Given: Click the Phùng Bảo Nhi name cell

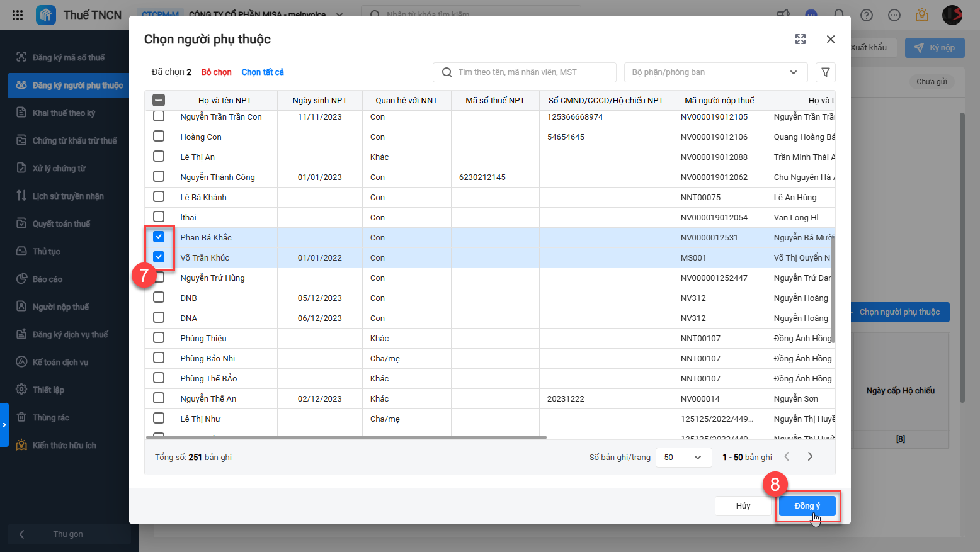Looking at the screenshot, I should click(225, 358).
